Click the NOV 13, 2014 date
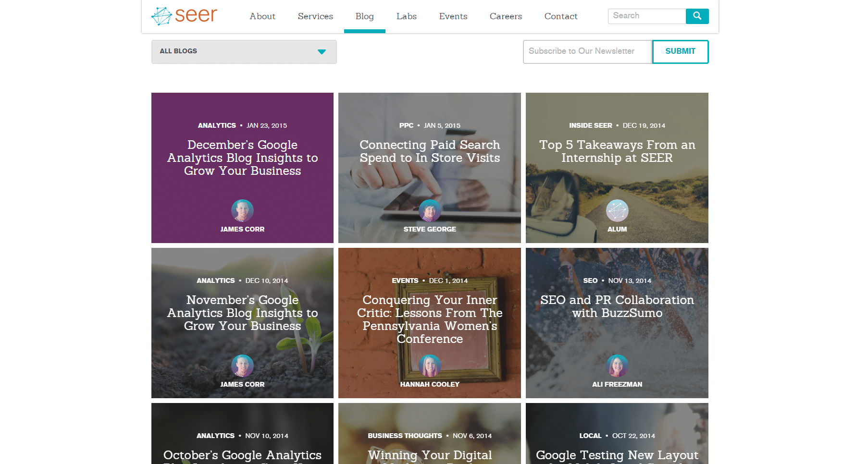The image size is (868, 464). 630,281
